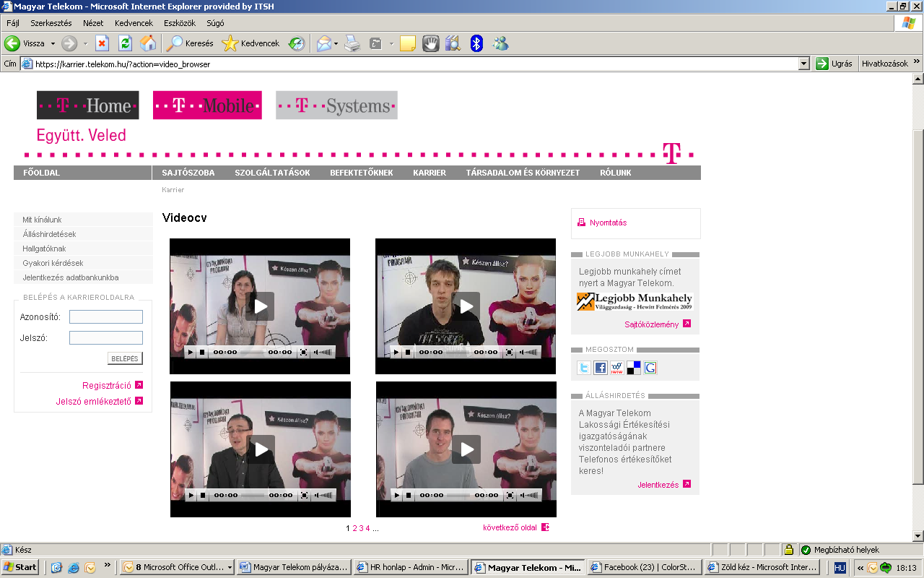Open FŐOLDAL in site navigation

[x=42, y=173]
